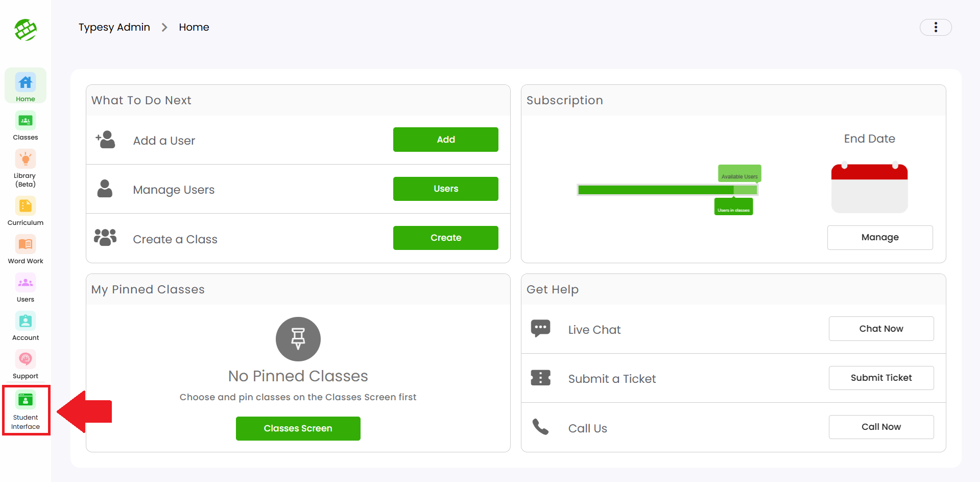Screen dimensions: 980x482
Task: Click the Typesy Admin breadcrumb
Action: (114, 27)
